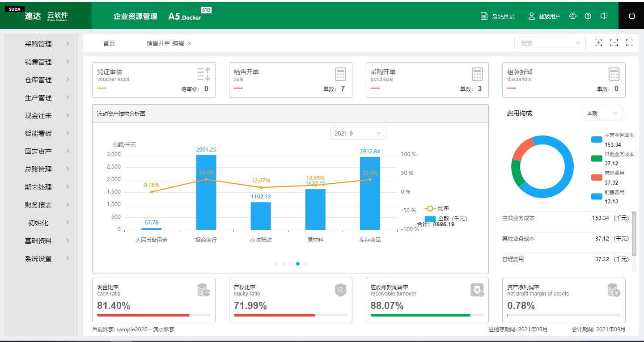Open 期末处理 in the sidebar
Image resolution: width=644 pixels, height=342 pixels.
(42, 187)
